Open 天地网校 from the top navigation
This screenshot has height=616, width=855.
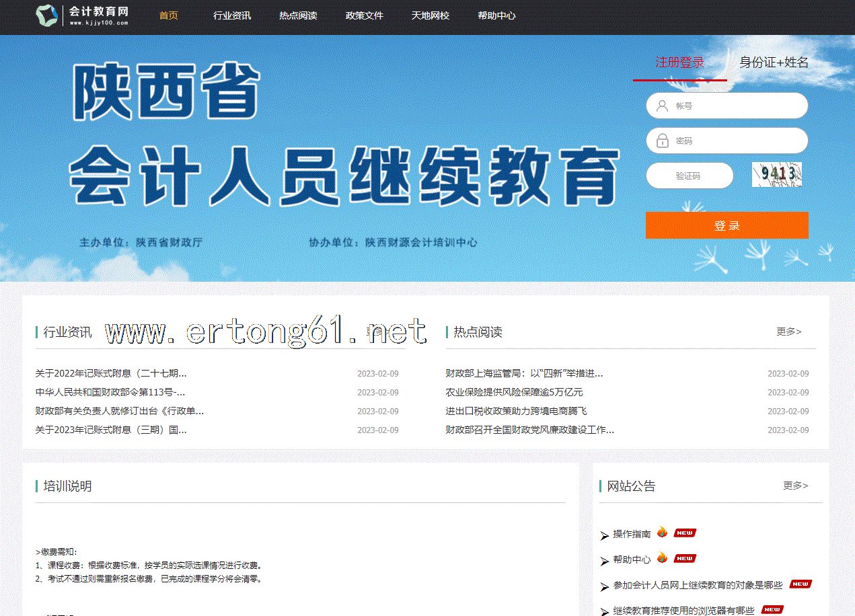(431, 15)
